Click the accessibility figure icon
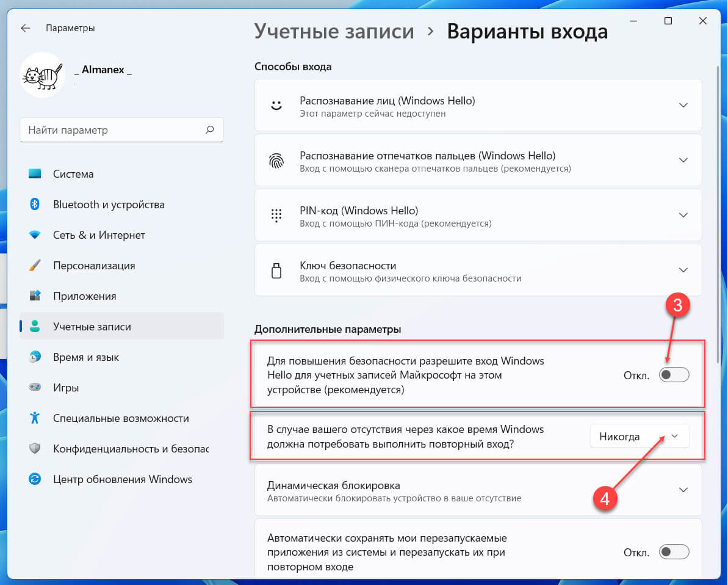The image size is (728, 585). [35, 418]
